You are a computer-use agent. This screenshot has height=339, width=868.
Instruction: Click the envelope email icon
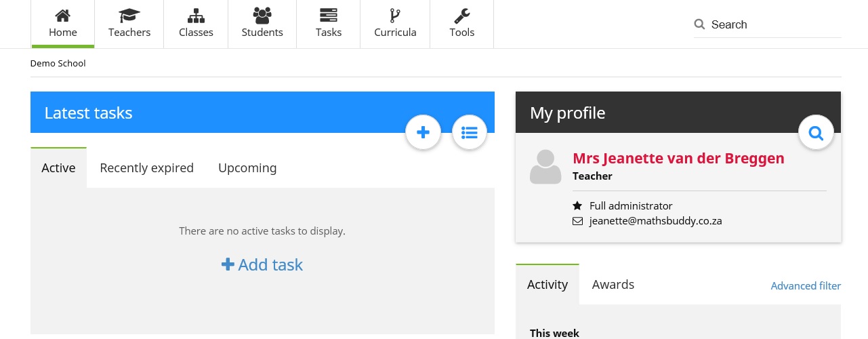(x=577, y=221)
